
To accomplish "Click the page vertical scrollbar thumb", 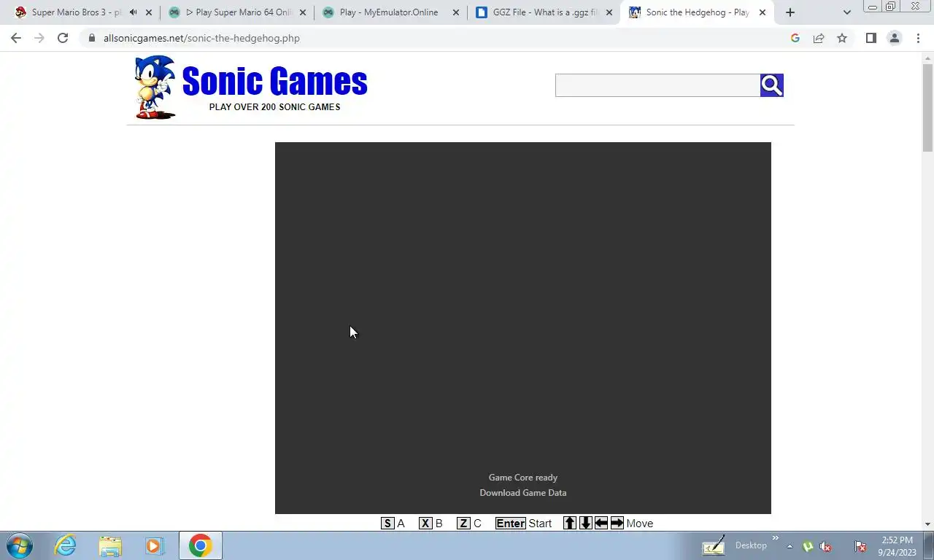I will coord(927,107).
